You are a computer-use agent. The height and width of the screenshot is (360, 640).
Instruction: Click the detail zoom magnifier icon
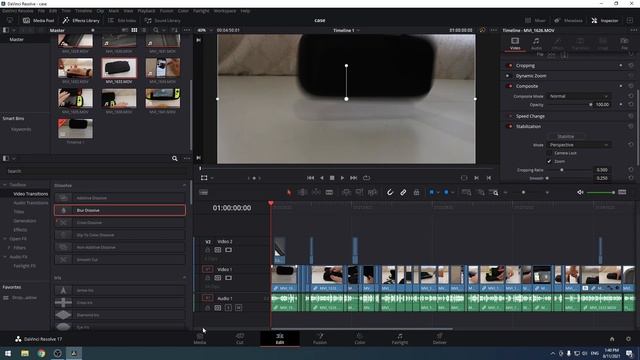(x=480, y=192)
